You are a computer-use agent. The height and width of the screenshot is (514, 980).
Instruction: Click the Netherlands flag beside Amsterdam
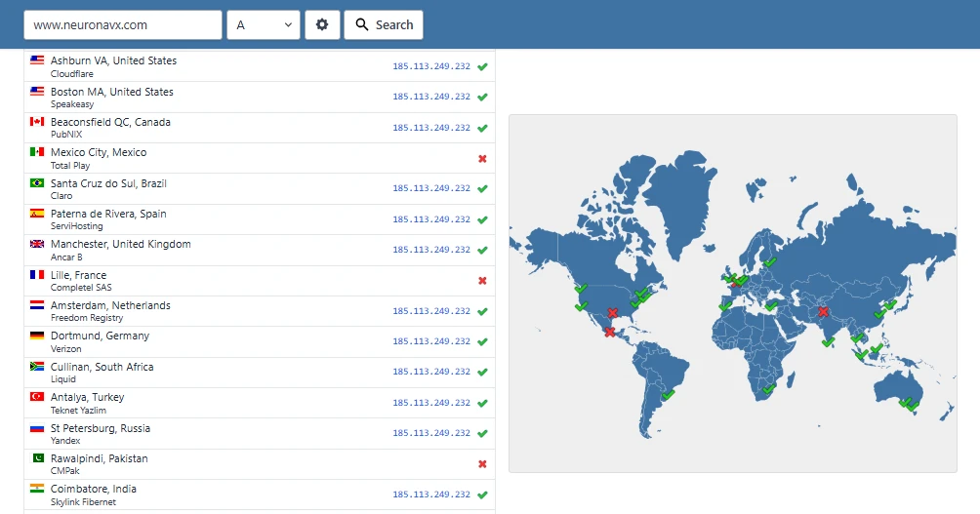[37, 304]
